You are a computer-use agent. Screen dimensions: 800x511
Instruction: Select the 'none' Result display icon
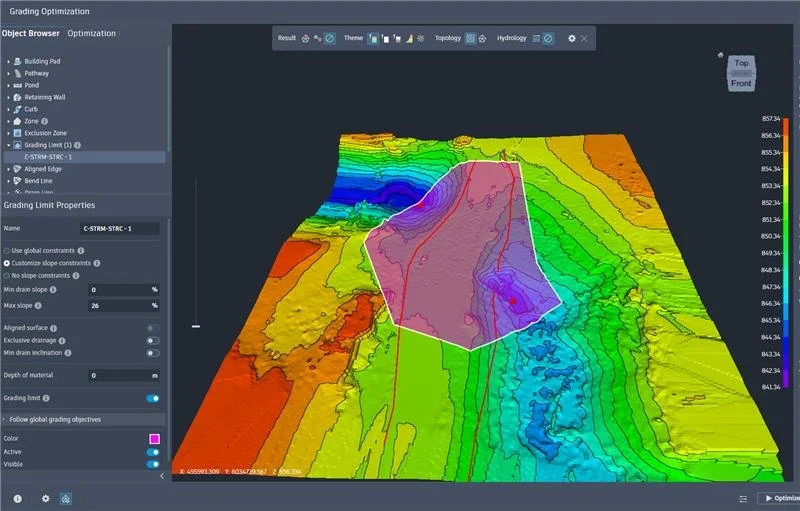coord(330,38)
